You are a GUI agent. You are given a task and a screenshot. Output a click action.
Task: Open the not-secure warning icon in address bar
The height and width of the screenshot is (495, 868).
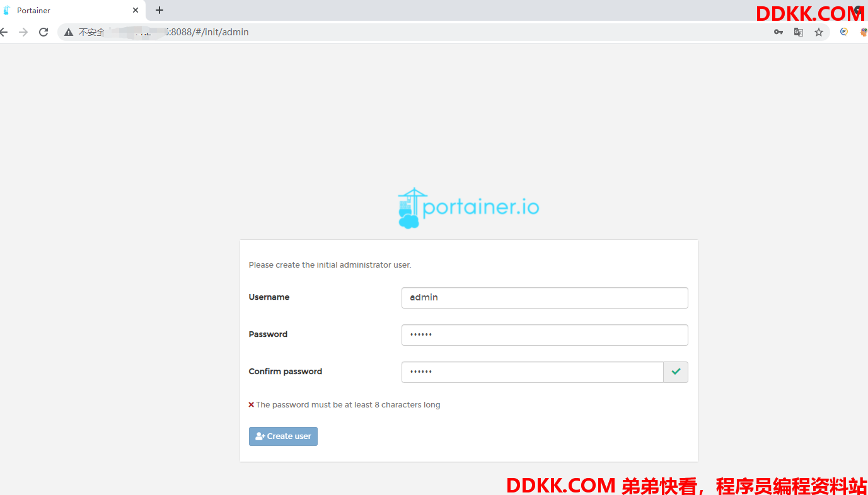click(x=69, y=32)
